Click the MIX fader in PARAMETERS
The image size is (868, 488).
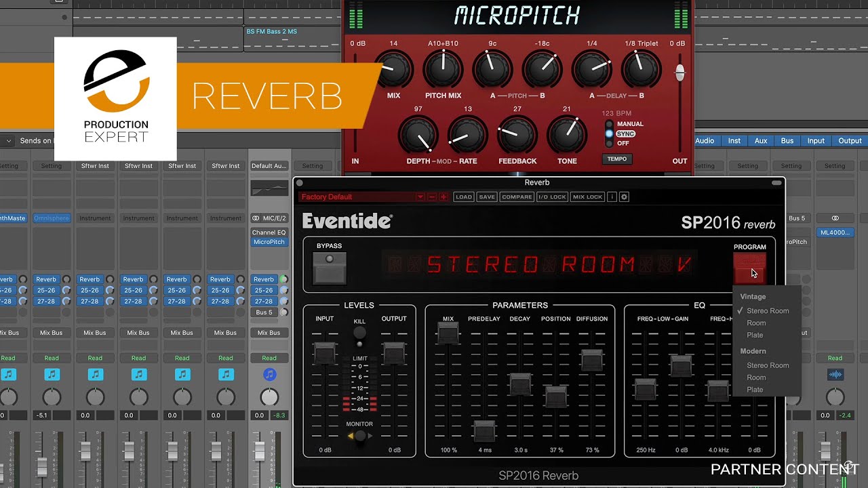448,333
